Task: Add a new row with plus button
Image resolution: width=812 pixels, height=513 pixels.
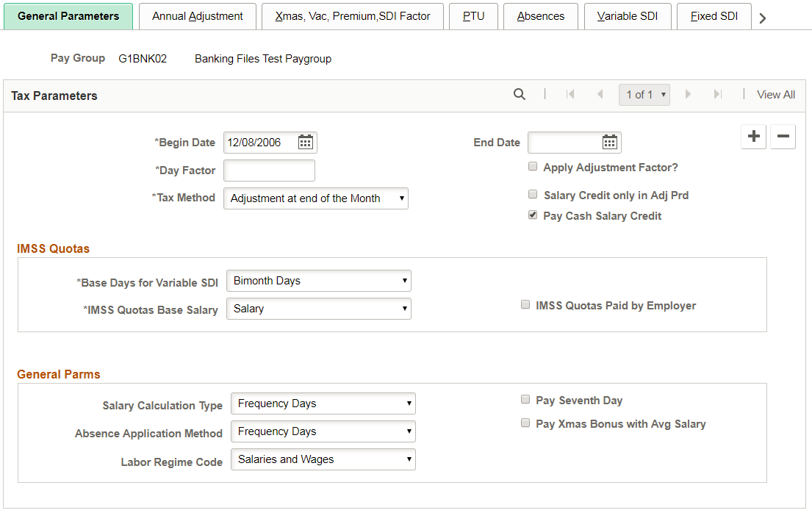Action: tap(754, 136)
